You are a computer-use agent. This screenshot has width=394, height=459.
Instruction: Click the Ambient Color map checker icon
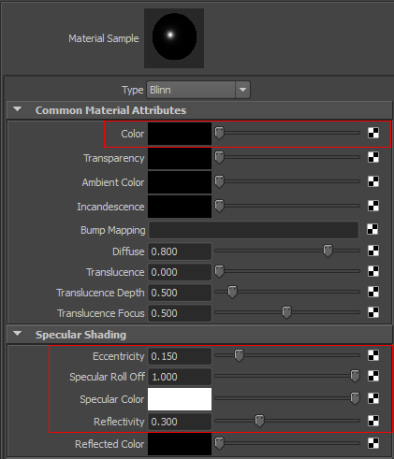click(373, 181)
